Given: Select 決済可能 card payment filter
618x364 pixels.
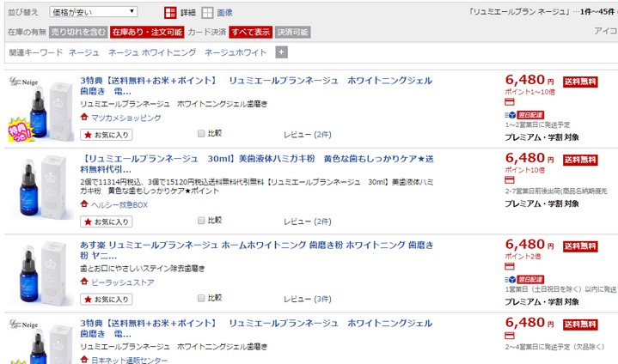Looking at the screenshot, I should point(292,32).
